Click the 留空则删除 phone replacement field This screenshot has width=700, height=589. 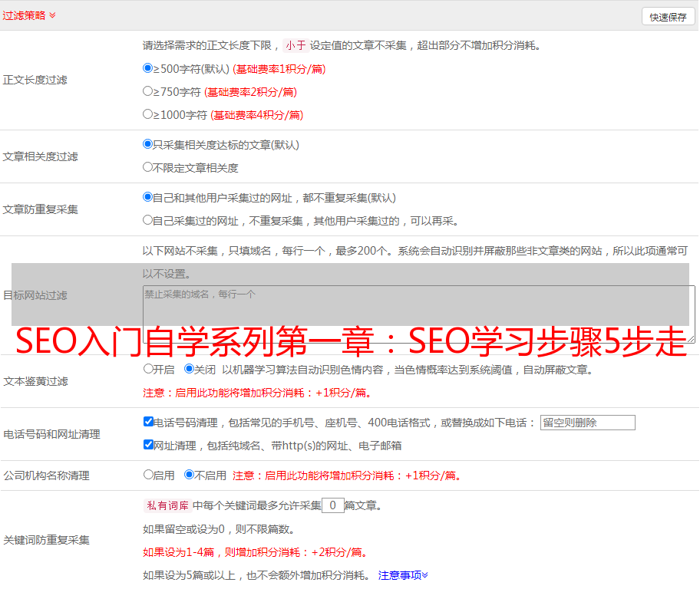587,423
